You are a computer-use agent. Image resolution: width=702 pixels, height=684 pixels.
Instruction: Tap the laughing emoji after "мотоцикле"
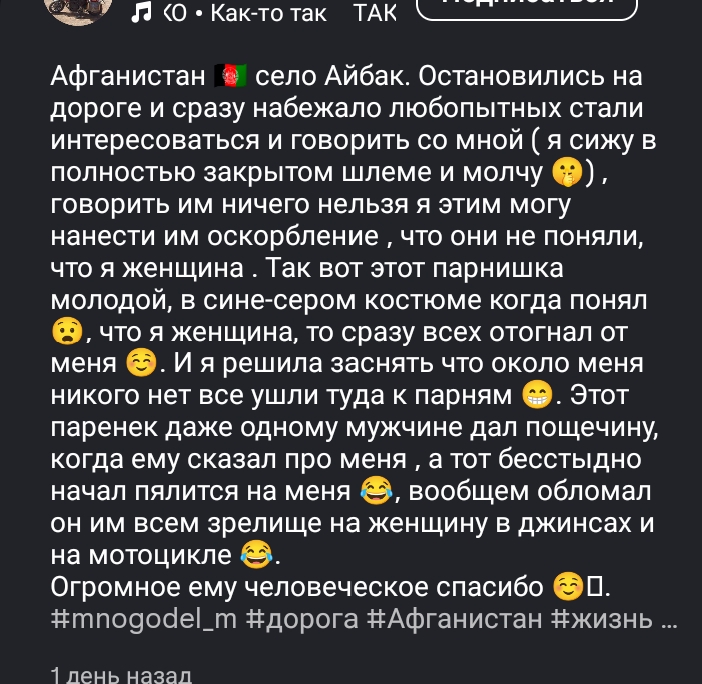point(256,555)
